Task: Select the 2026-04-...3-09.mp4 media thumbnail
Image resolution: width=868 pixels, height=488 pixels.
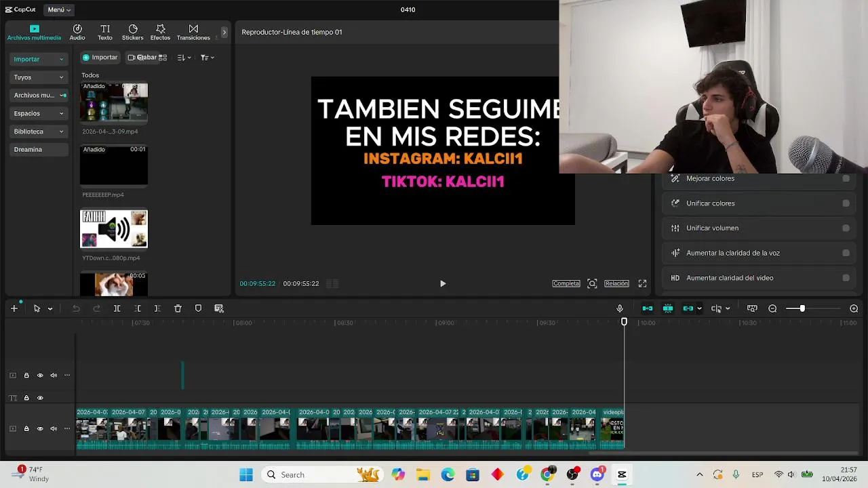Action: [x=114, y=102]
